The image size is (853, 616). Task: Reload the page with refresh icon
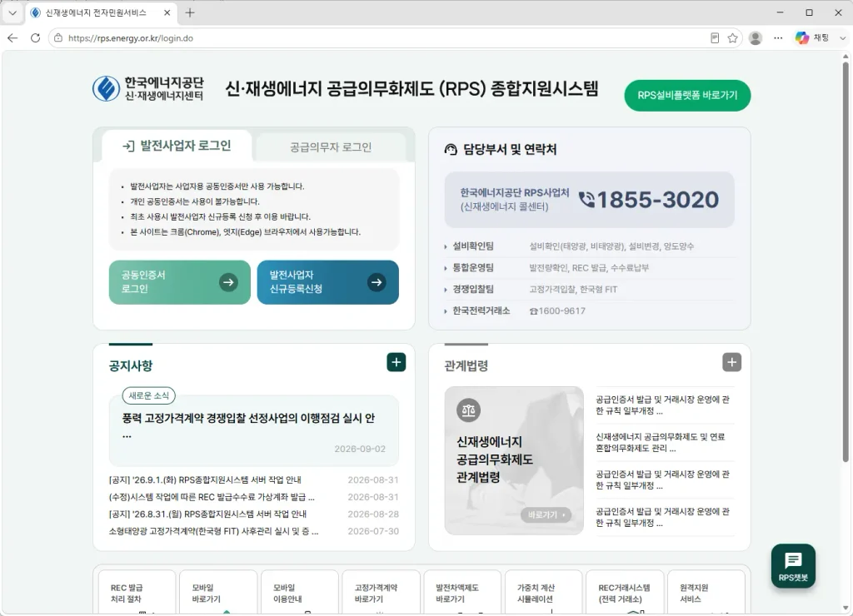click(x=35, y=38)
